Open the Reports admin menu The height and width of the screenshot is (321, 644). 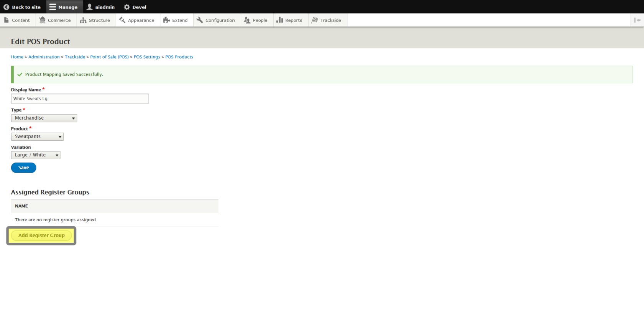[x=290, y=20]
